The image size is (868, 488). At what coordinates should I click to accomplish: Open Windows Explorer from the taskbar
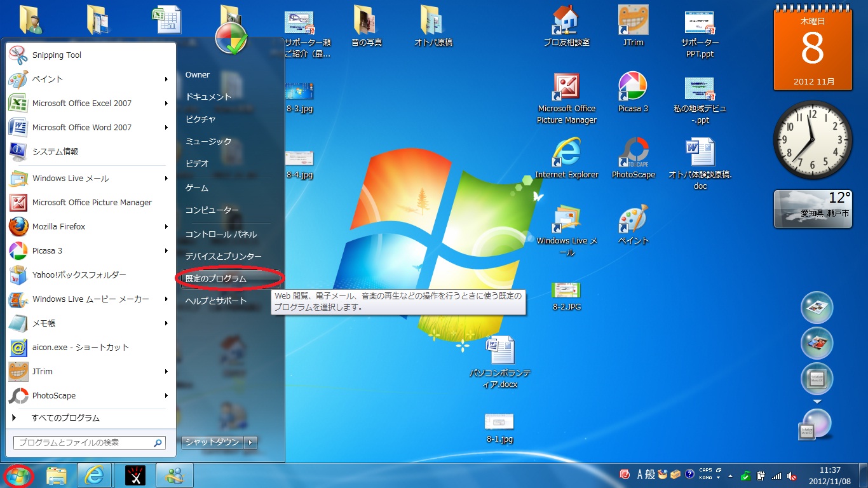click(57, 475)
